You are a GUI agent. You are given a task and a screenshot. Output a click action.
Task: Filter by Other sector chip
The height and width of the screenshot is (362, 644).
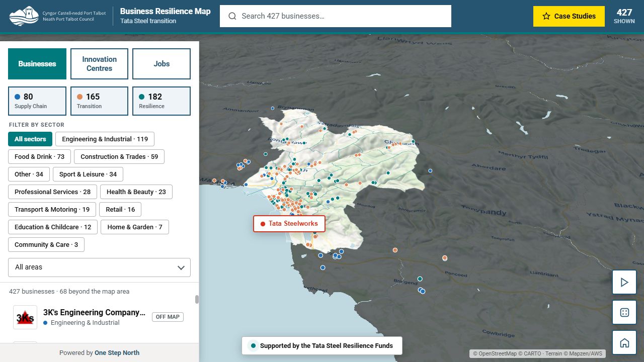pyautogui.click(x=29, y=174)
